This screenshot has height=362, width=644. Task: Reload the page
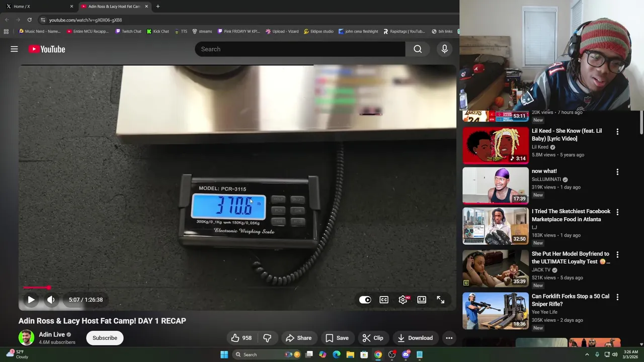pos(29,20)
